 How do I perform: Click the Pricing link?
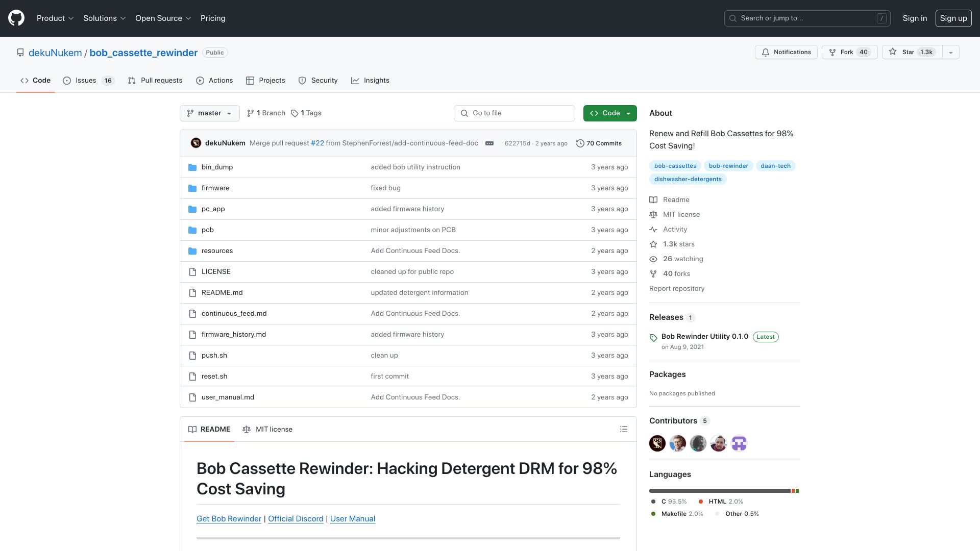click(x=213, y=18)
